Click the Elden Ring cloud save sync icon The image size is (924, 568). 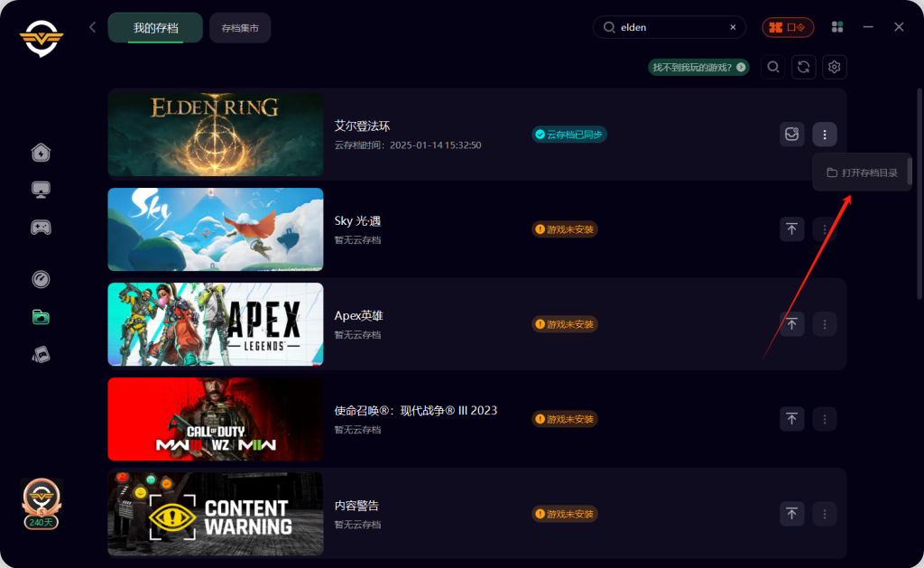[791, 135]
